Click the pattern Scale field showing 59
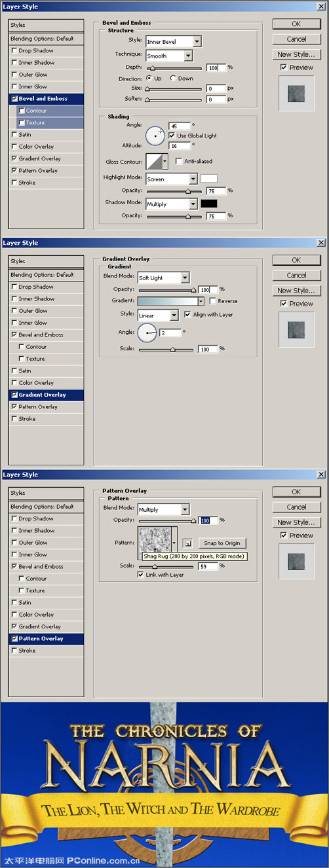This screenshot has width=329, height=868. 208,566
